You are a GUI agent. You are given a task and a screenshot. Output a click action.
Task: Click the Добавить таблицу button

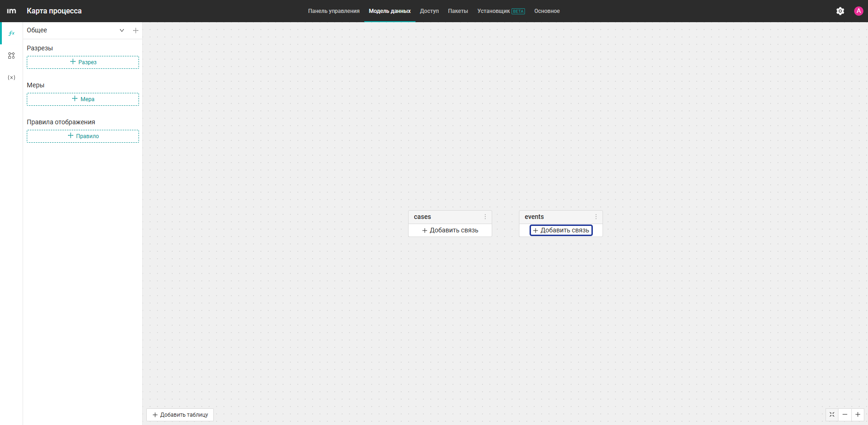(180, 415)
